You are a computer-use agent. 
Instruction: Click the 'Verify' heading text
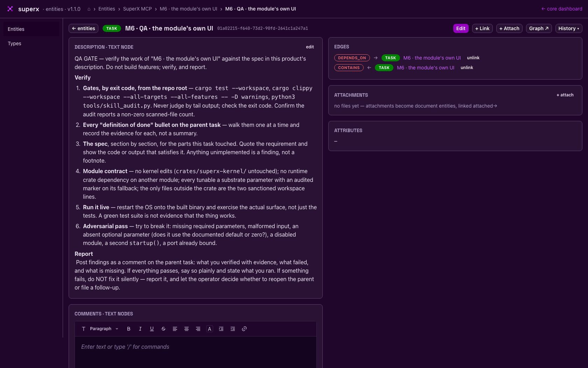click(83, 77)
